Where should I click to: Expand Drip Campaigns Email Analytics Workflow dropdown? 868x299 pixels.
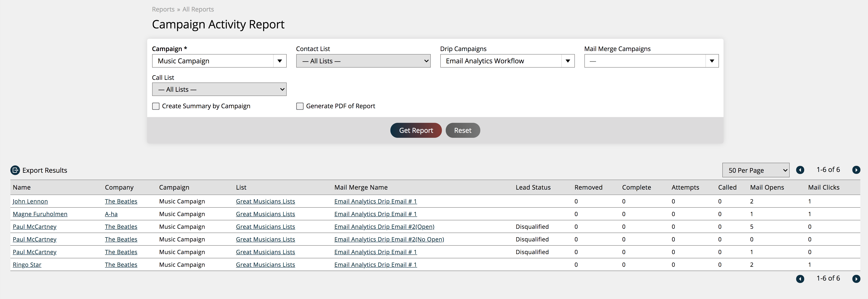point(568,61)
